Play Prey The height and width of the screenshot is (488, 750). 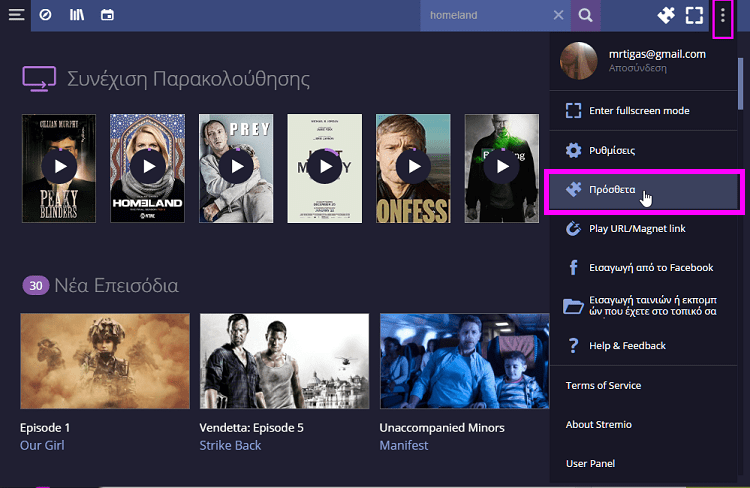pos(236,168)
